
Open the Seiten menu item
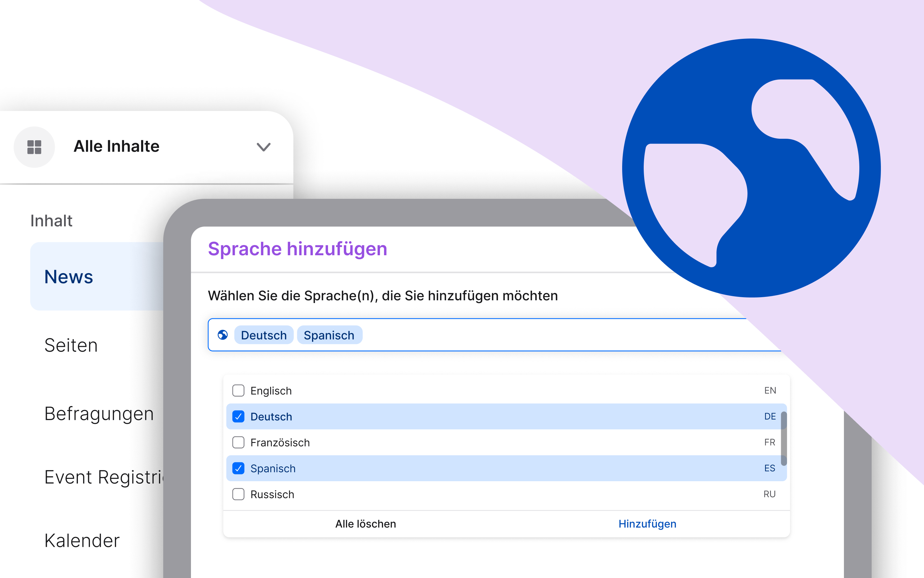[x=71, y=345]
